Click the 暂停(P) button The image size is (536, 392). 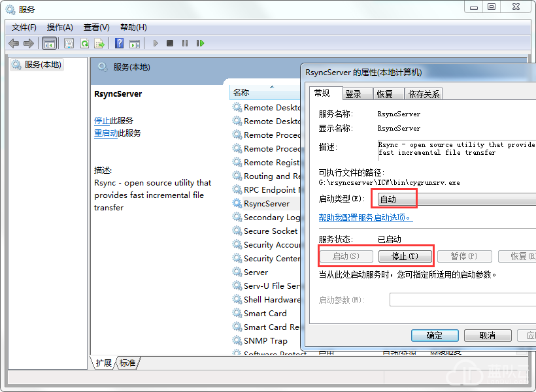(x=464, y=256)
